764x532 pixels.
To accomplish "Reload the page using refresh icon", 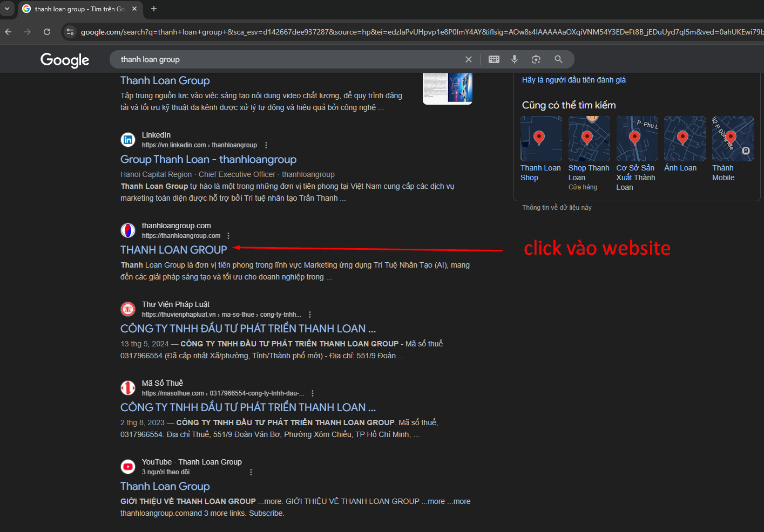I will pyautogui.click(x=47, y=32).
